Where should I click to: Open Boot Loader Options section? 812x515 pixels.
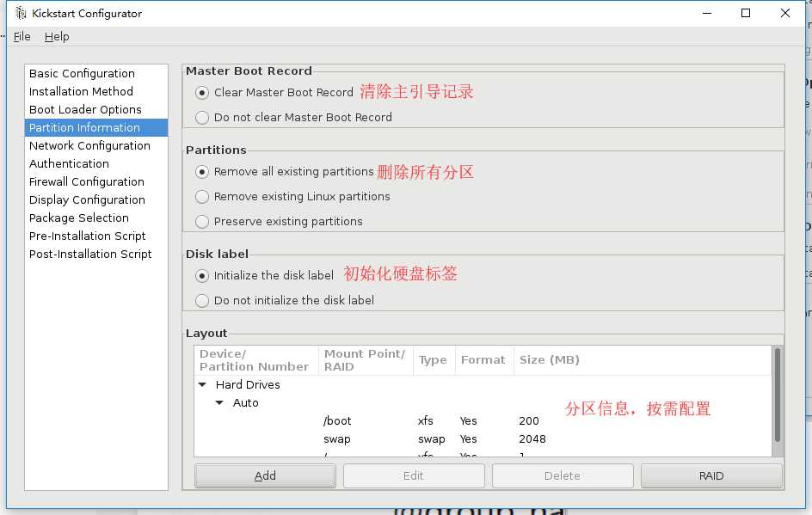(96, 110)
